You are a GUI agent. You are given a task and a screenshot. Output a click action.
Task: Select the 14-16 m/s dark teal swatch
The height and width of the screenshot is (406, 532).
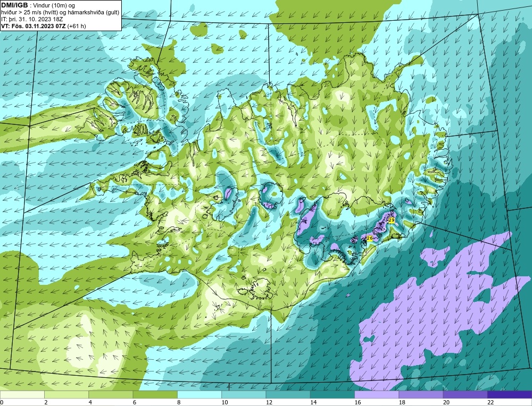pos(332,394)
